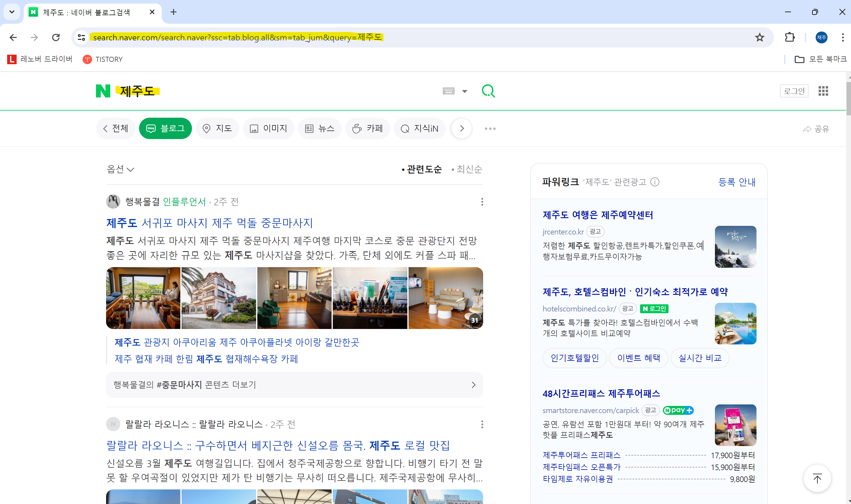Click the N 로그인 badge
The height and width of the screenshot is (504, 851).
tap(654, 309)
